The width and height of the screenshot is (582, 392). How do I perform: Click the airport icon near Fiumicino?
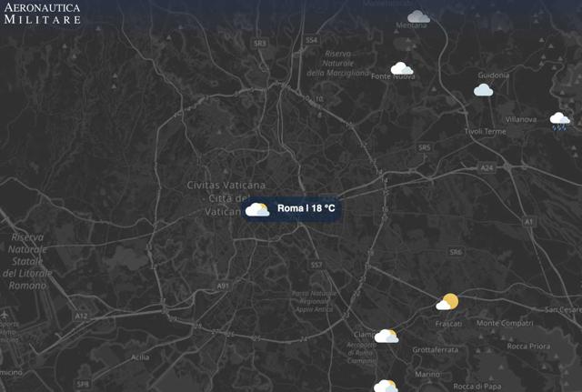tap(5, 316)
